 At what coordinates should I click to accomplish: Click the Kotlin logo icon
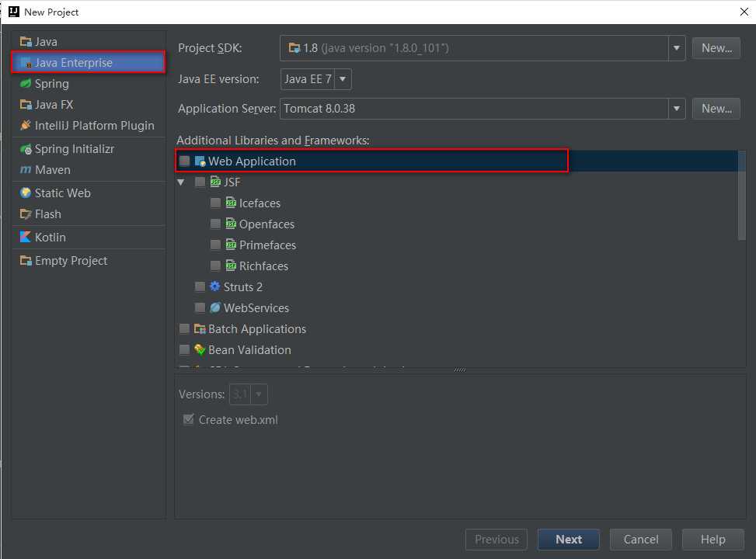click(26, 237)
